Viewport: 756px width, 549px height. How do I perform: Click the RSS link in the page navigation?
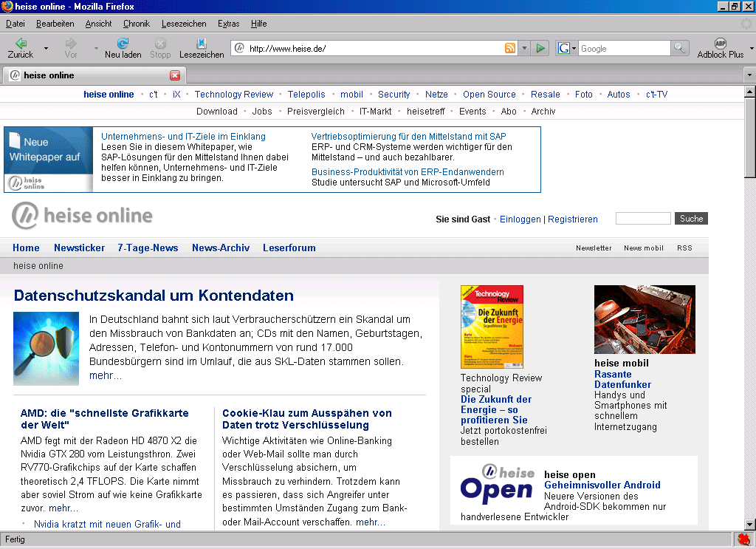point(684,248)
